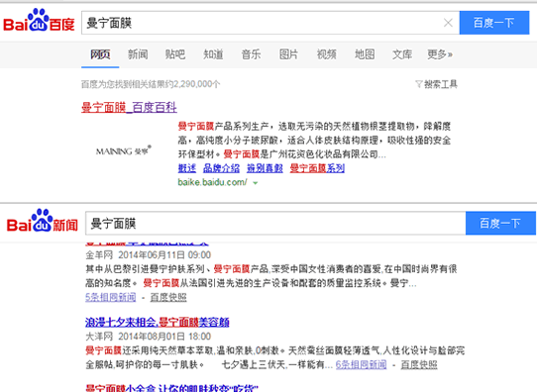Screen dimensions: 537x392
Task: Open the 曼宁面膜系列 sublink
Action: [x=317, y=168]
